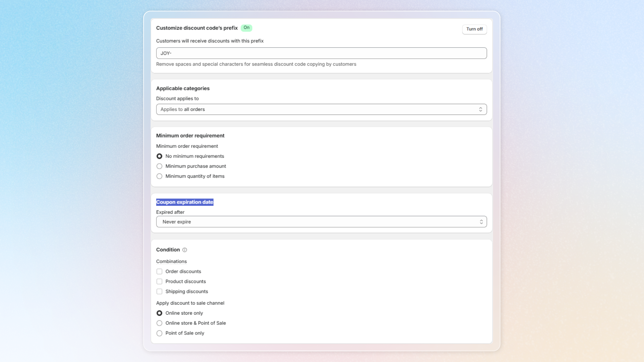The height and width of the screenshot is (362, 644).
Task: Select Minimum purchase amount option
Action: [160, 167]
